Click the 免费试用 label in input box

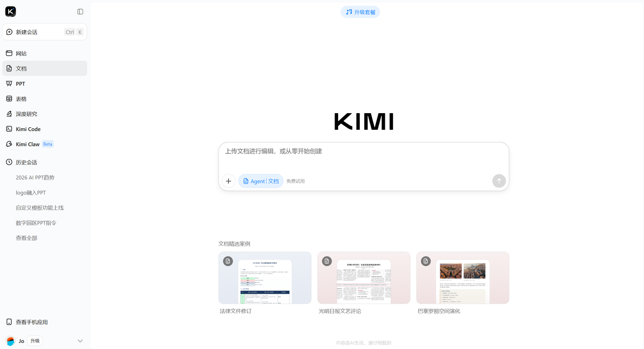295,181
